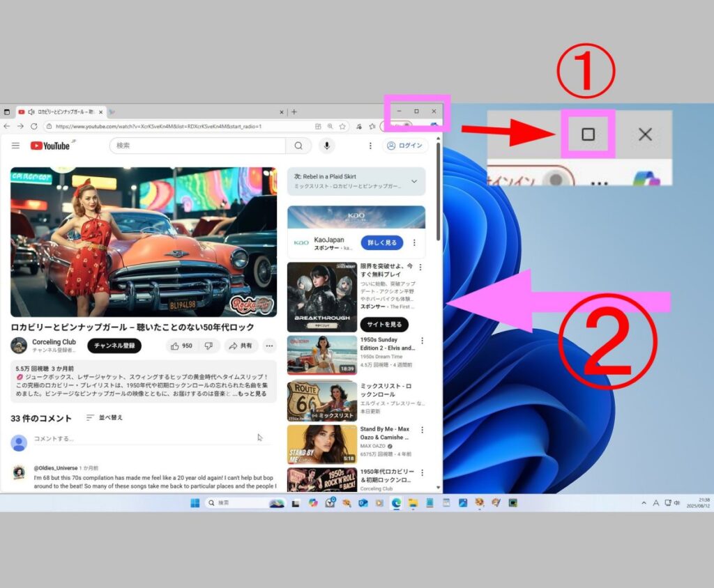Open the Windows Start menu
Screen dimensions: 714x588
[195, 503]
